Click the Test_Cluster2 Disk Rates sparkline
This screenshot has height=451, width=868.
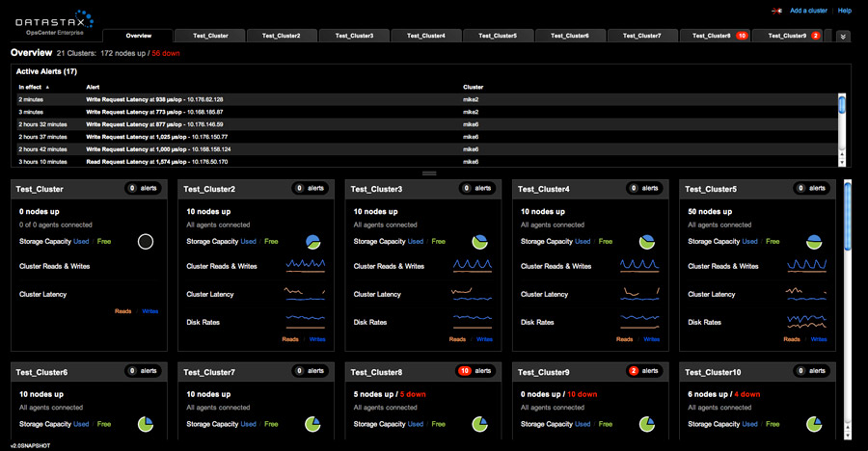[x=306, y=322]
